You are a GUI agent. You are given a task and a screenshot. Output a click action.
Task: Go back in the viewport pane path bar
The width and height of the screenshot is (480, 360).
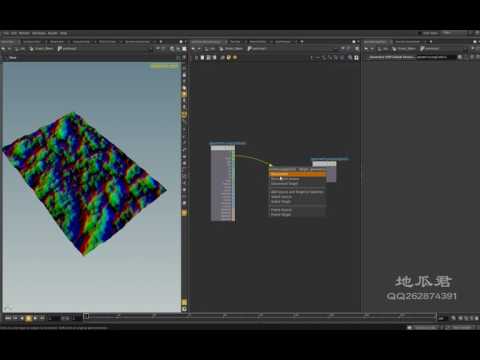point(3,49)
